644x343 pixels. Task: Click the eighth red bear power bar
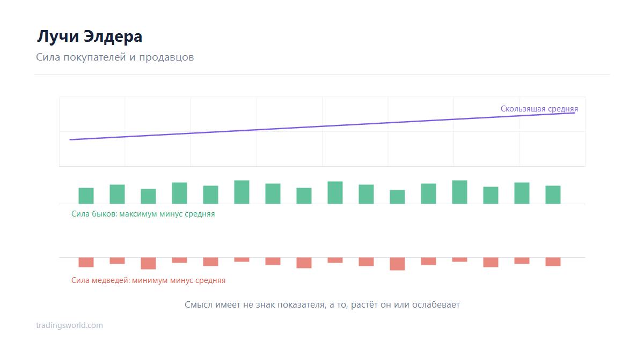pos(304,263)
